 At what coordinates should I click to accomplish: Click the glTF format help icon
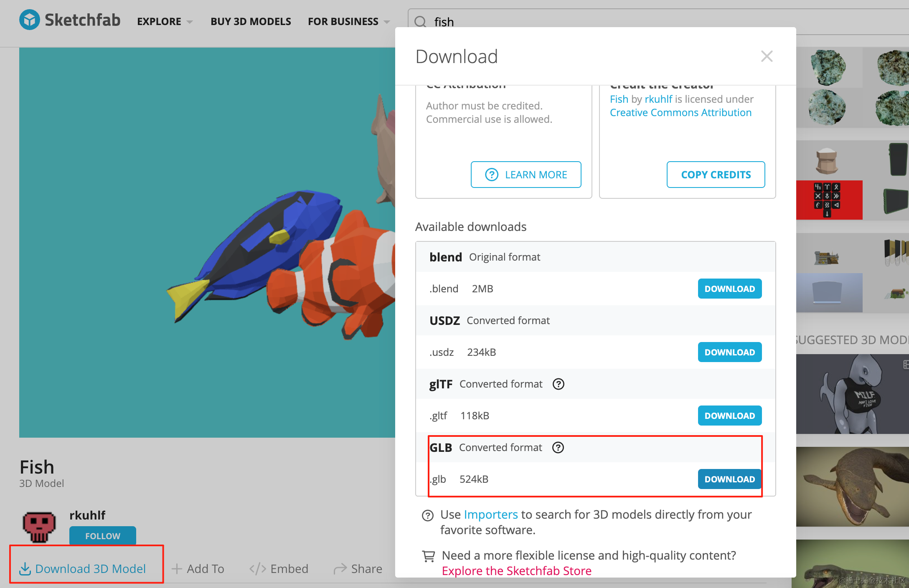(559, 384)
